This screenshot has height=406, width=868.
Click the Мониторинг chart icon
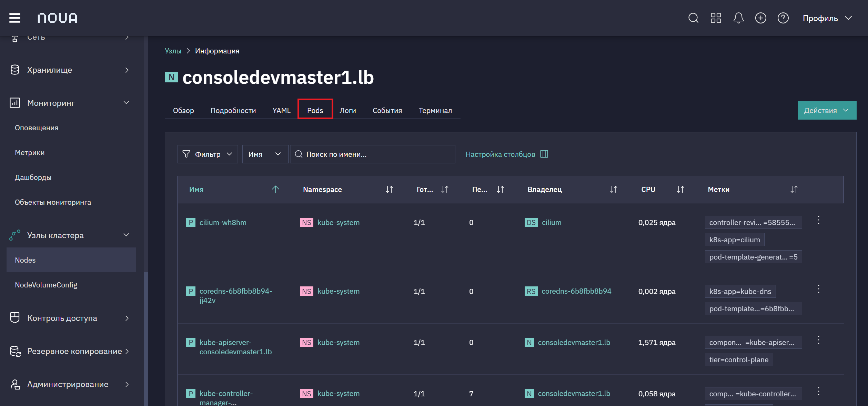point(15,103)
